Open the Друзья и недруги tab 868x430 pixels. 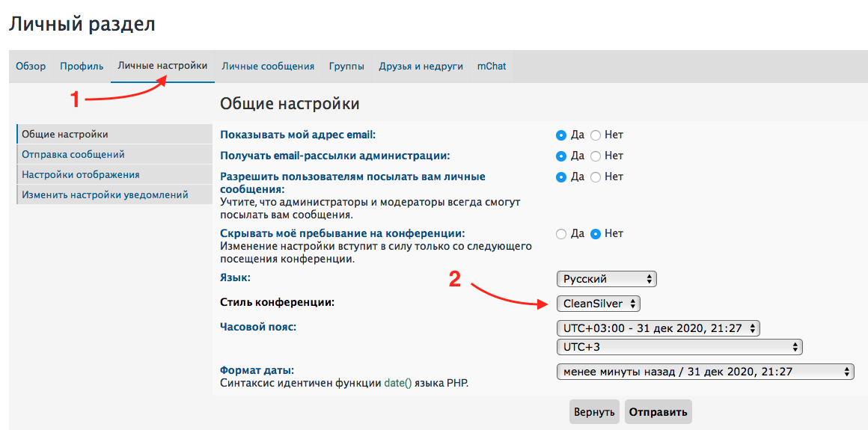click(421, 66)
